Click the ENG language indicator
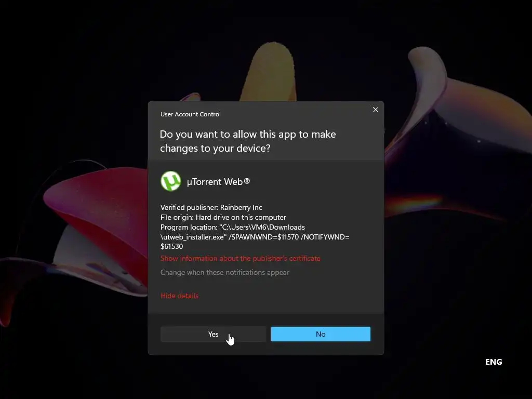The width and height of the screenshot is (532, 399). click(494, 362)
